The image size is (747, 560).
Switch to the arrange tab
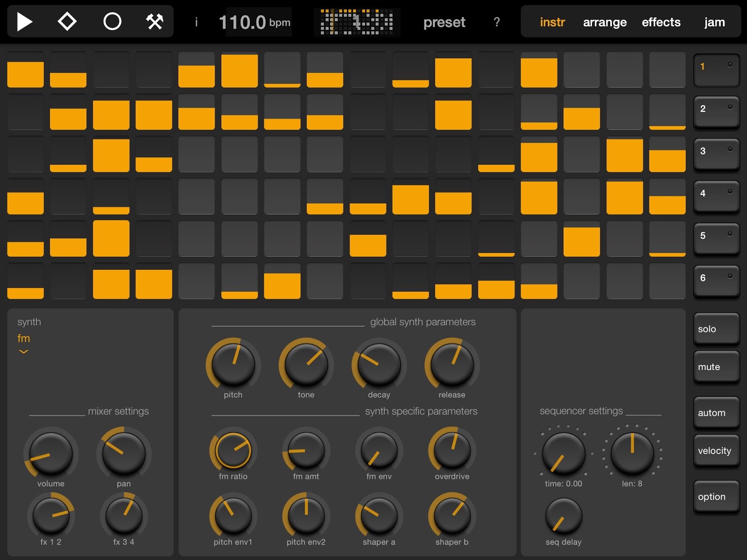pos(605,22)
